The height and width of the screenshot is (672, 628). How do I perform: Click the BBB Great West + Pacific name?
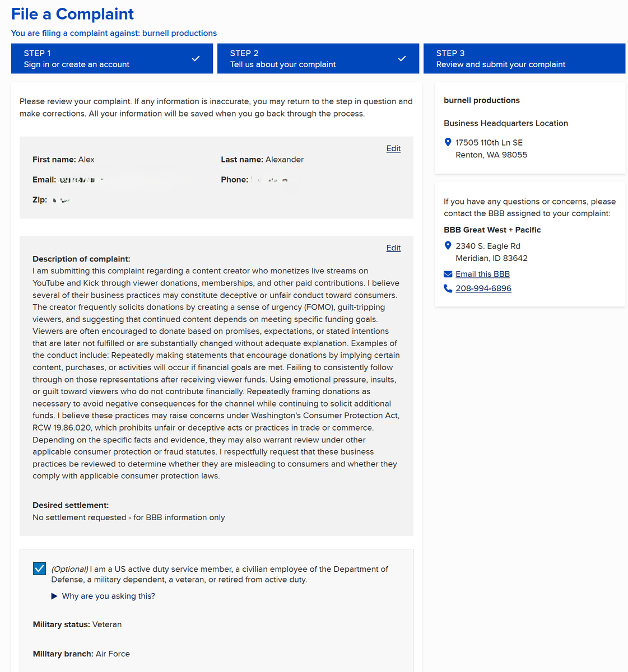492,230
